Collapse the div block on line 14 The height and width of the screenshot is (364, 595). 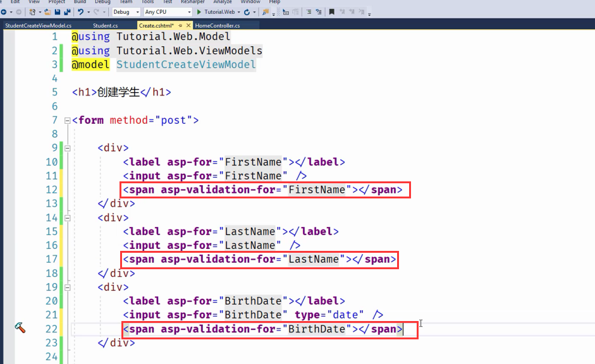[68, 218]
